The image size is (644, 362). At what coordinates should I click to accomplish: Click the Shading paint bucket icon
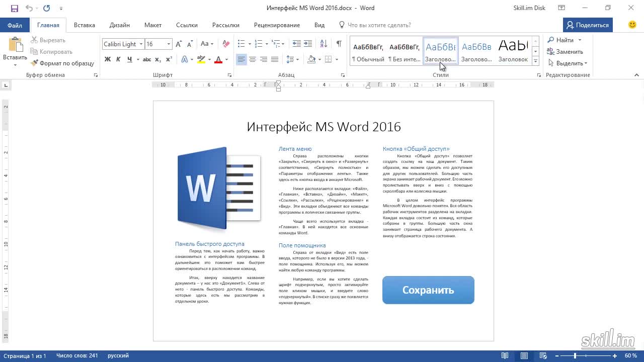pos(311,59)
